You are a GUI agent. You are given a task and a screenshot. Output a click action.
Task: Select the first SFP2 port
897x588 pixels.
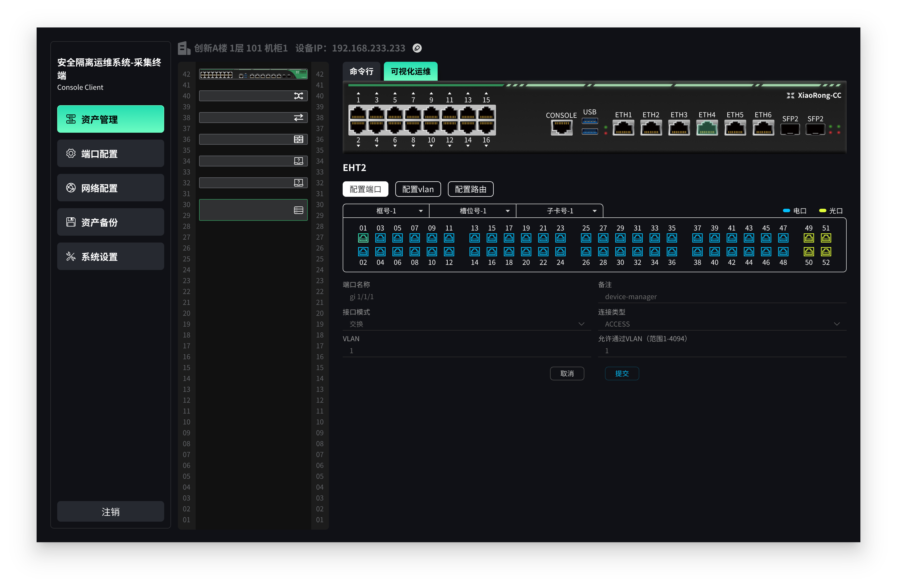[790, 129]
